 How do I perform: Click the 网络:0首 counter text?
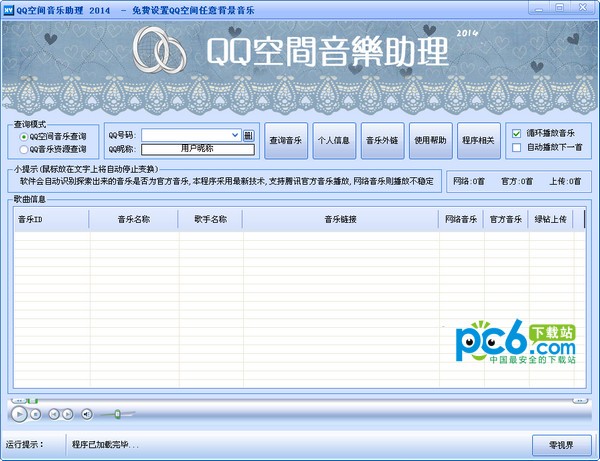coord(469,181)
